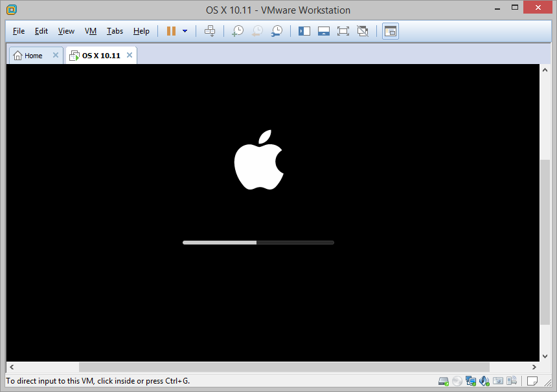Viewport: 557px width, 392px height.
Task: Open the VM menu
Action: point(91,31)
